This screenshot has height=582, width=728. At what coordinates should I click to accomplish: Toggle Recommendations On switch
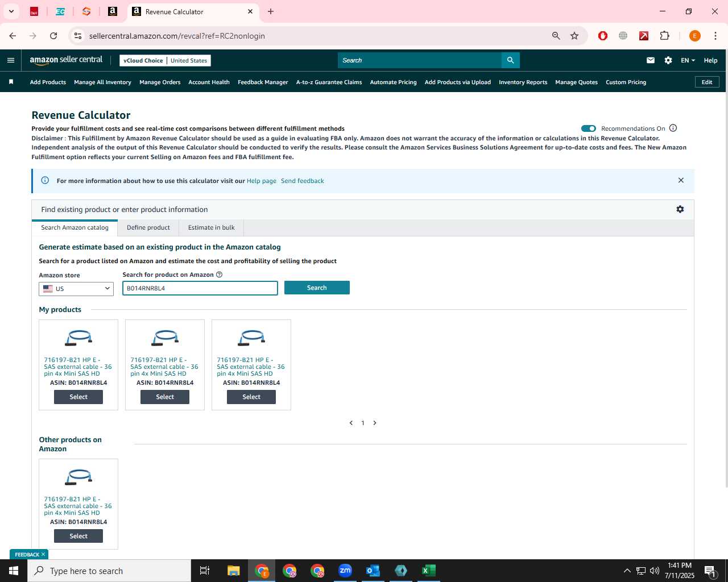(x=588, y=128)
